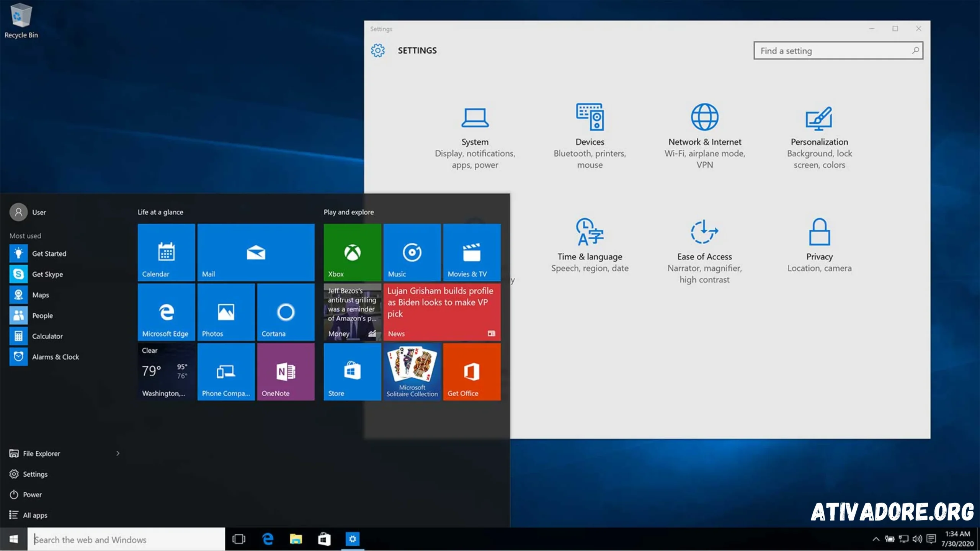
Task: Open the Xbox app tile
Action: pos(352,251)
